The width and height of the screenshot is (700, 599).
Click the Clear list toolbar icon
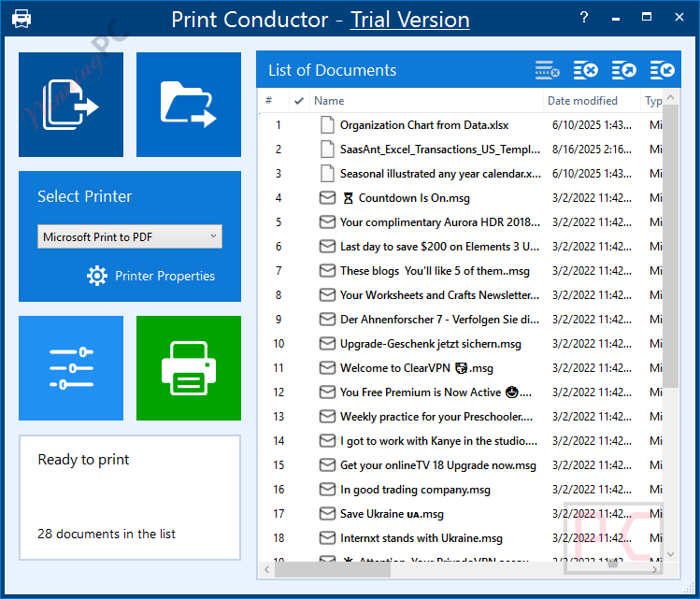[x=586, y=70]
